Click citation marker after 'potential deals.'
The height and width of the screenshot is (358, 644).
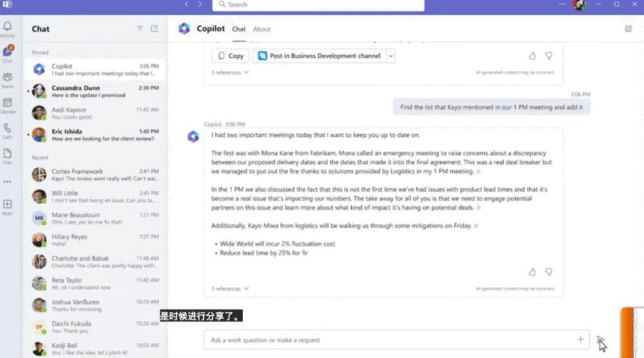pyautogui.click(x=478, y=208)
